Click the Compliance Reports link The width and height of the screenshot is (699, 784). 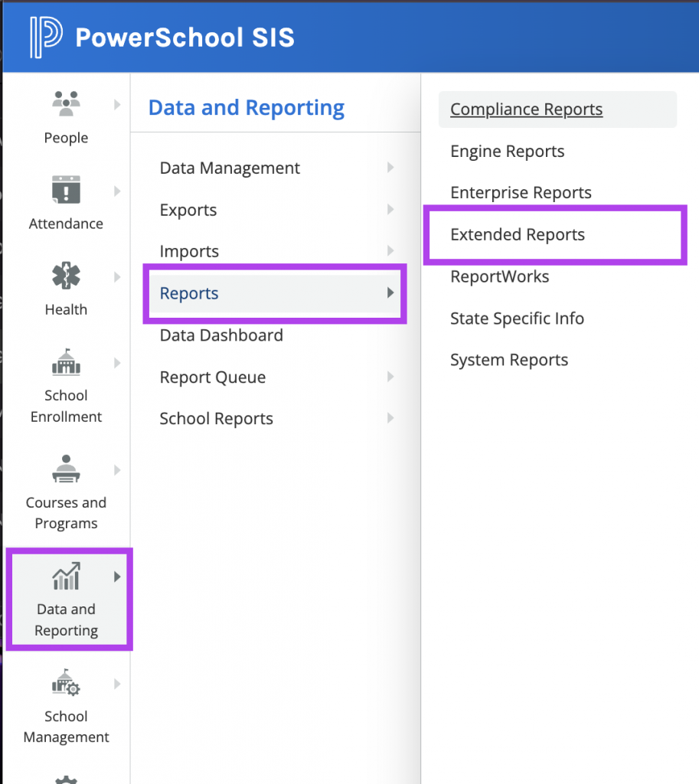pyautogui.click(x=527, y=109)
